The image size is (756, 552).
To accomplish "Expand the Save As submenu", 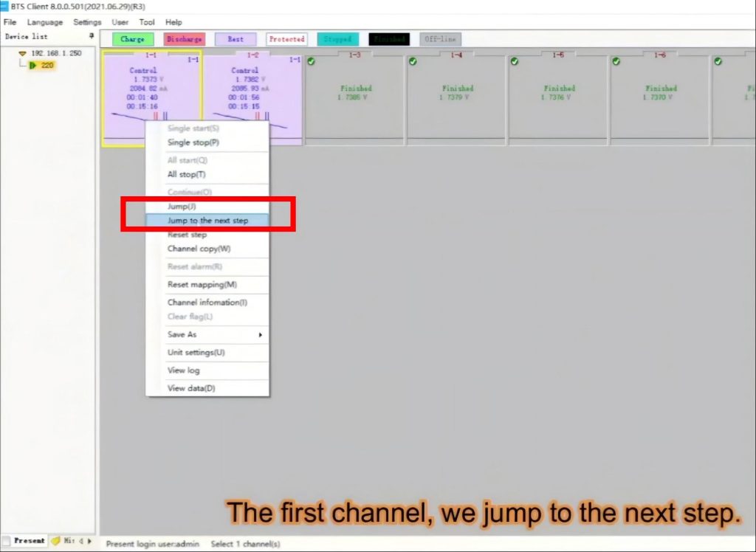I will pyautogui.click(x=207, y=334).
